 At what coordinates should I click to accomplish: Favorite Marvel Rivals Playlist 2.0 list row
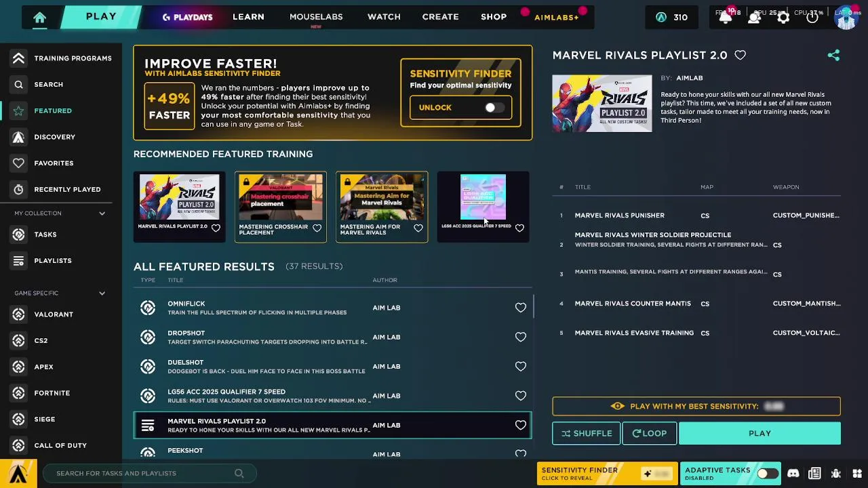520,425
